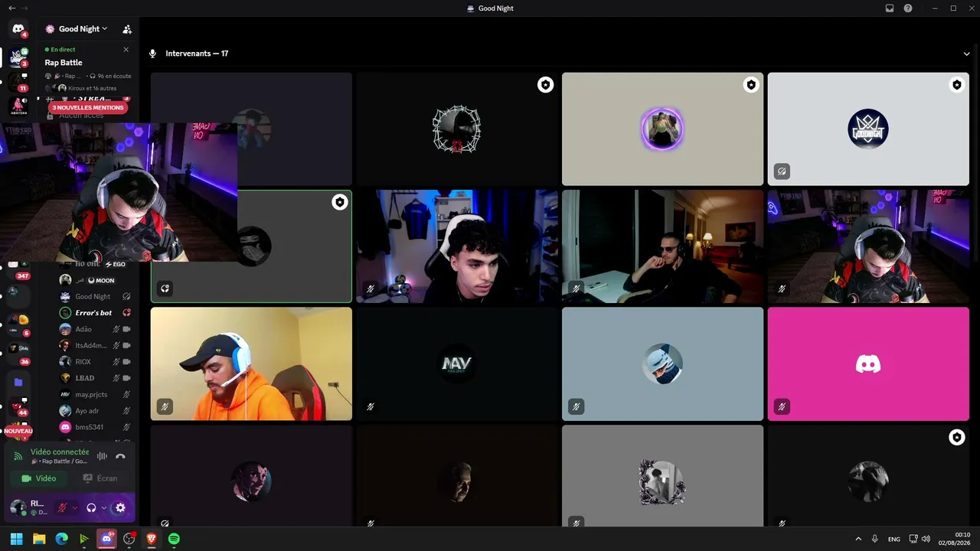
Task: Open volume control in system tray
Action: (926, 539)
